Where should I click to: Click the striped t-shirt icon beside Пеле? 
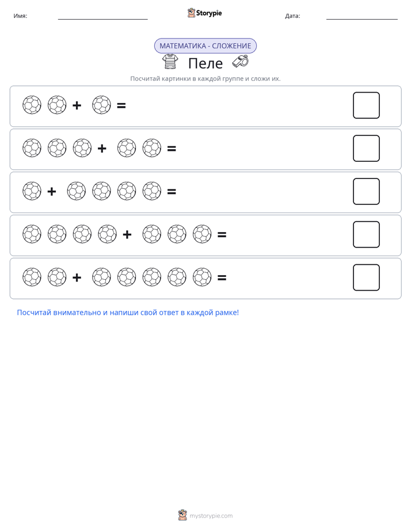pos(170,62)
